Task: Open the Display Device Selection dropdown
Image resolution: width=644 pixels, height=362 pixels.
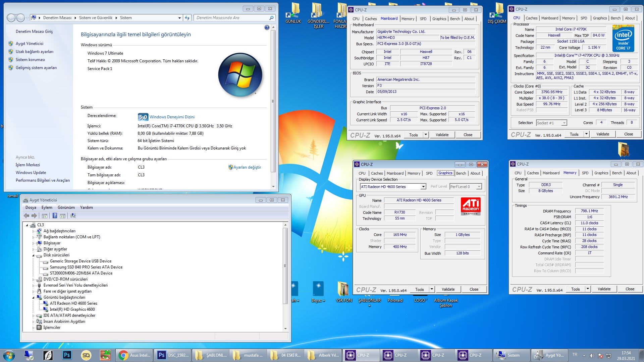Action: pyautogui.click(x=423, y=187)
